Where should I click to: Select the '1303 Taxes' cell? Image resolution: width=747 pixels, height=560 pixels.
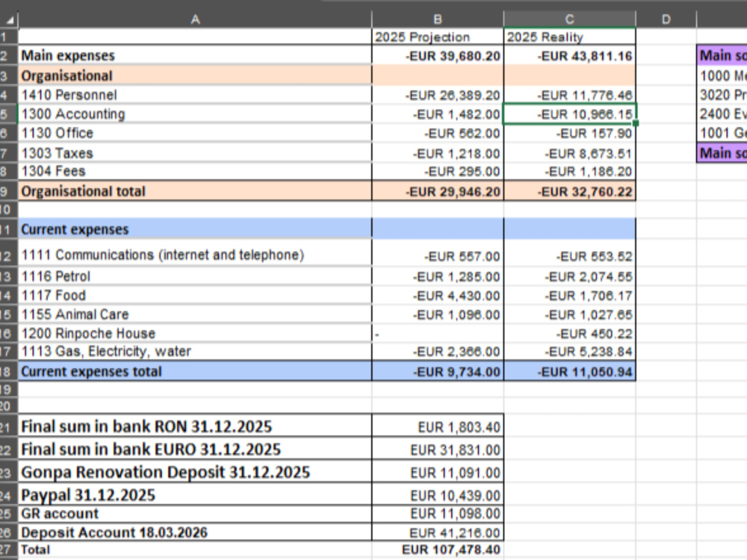click(x=195, y=153)
